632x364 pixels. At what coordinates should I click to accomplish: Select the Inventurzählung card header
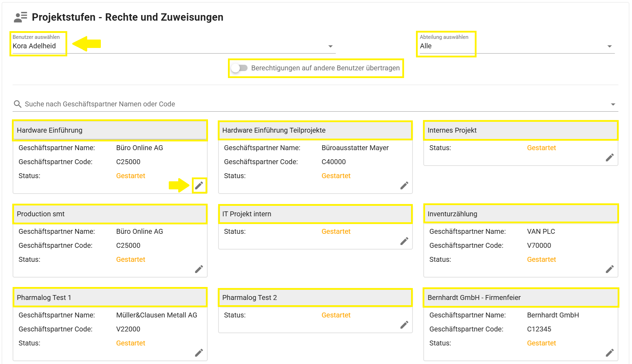coord(521,214)
